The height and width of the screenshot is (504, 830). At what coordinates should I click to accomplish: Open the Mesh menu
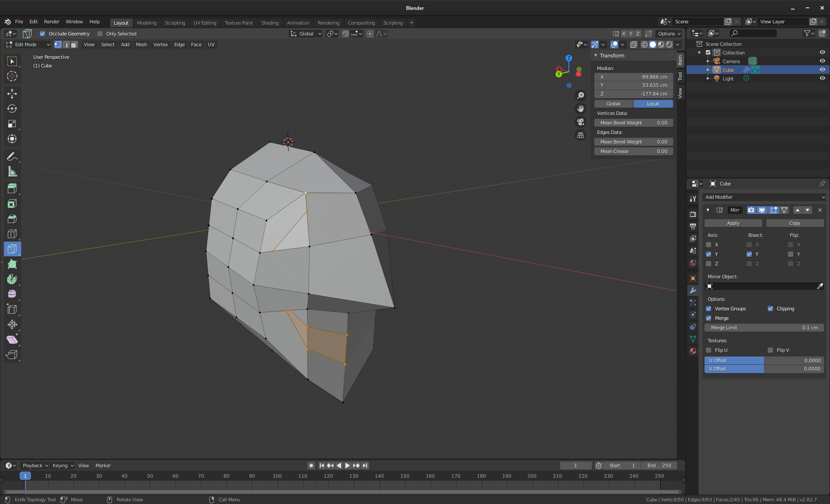141,45
